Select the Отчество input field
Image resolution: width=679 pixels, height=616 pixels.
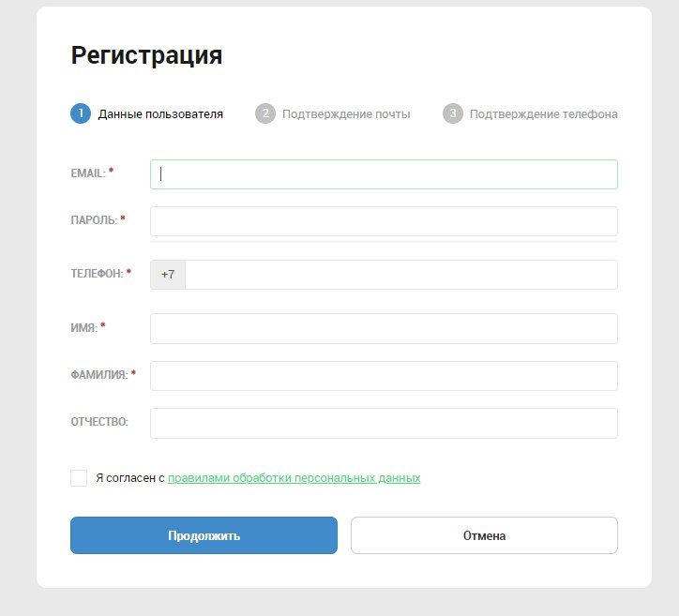(384, 423)
